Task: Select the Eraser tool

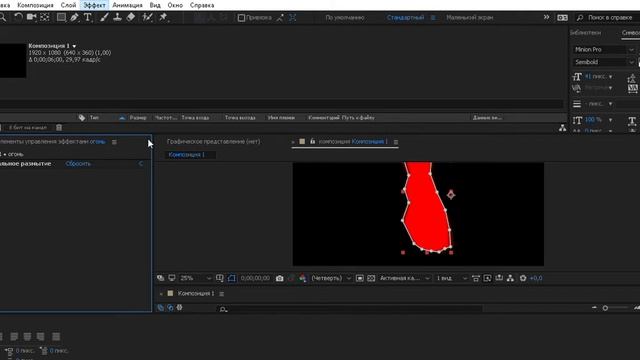Action: point(131,17)
